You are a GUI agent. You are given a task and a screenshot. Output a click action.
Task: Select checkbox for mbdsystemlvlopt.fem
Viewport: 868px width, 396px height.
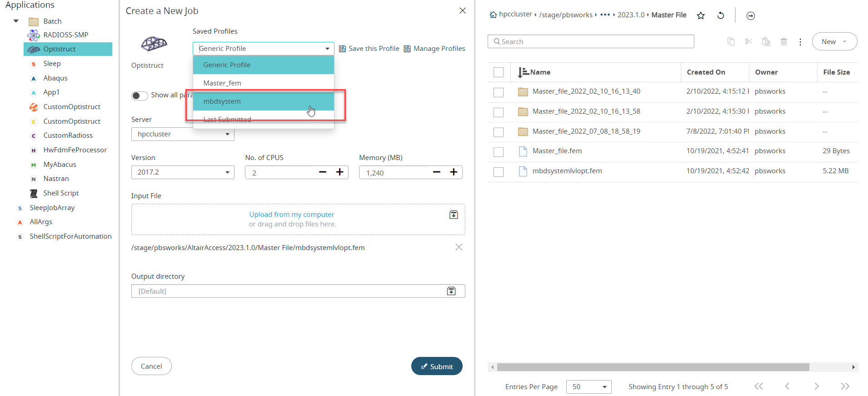coord(499,172)
